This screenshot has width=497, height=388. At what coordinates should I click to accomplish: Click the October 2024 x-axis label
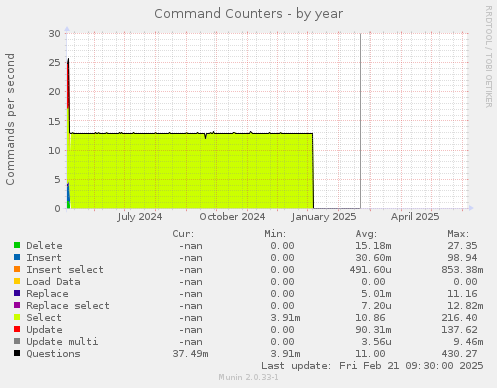(232, 217)
